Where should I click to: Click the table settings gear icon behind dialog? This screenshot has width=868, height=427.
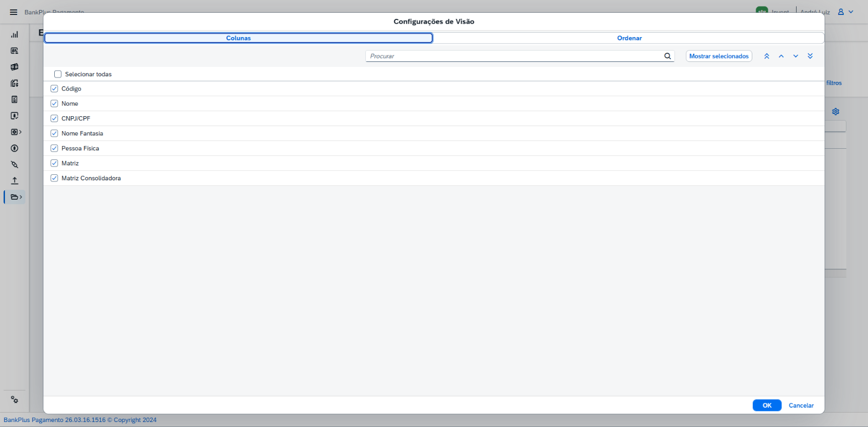coord(836,112)
